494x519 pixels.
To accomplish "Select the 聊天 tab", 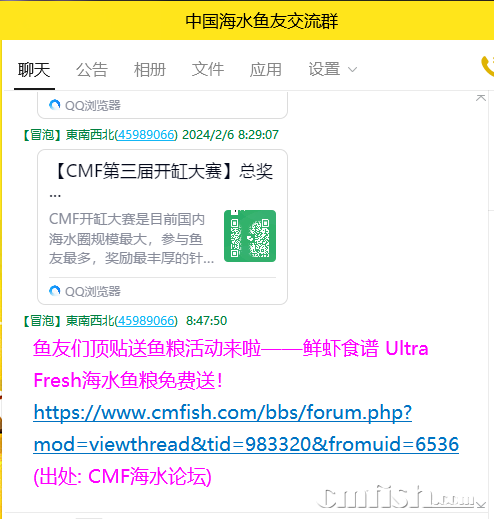I will pos(34,70).
